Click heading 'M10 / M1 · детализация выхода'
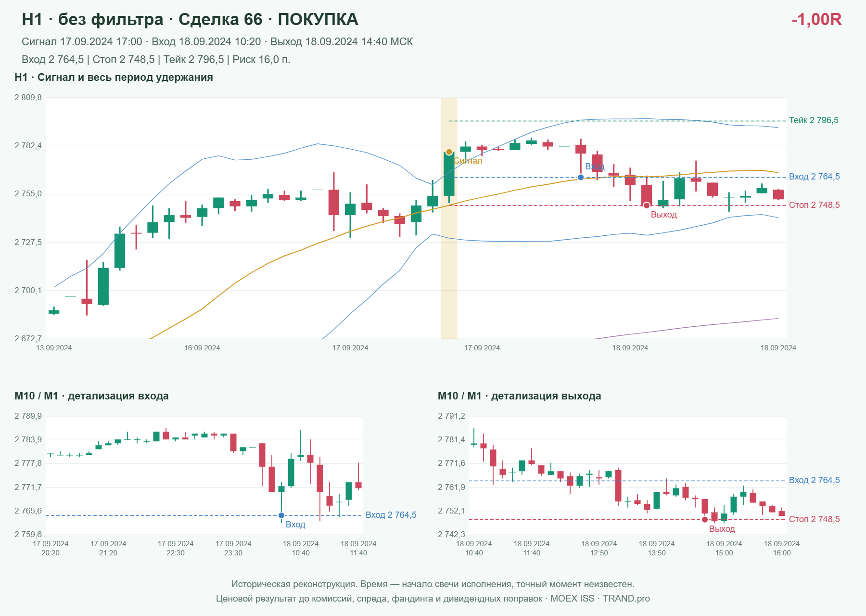 click(x=520, y=396)
